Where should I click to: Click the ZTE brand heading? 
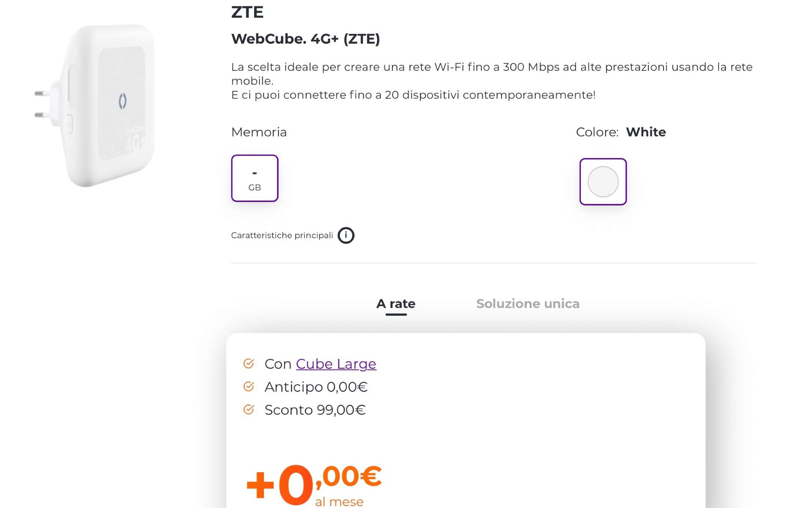click(247, 12)
